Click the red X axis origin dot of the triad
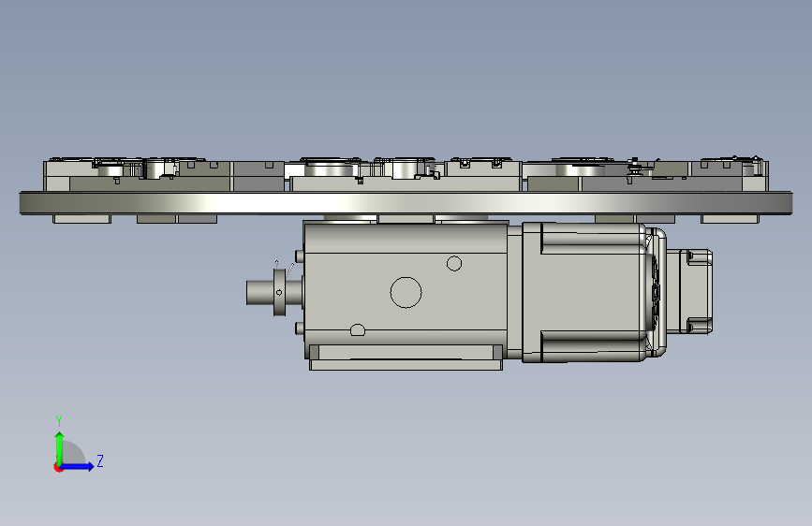 click(x=58, y=467)
